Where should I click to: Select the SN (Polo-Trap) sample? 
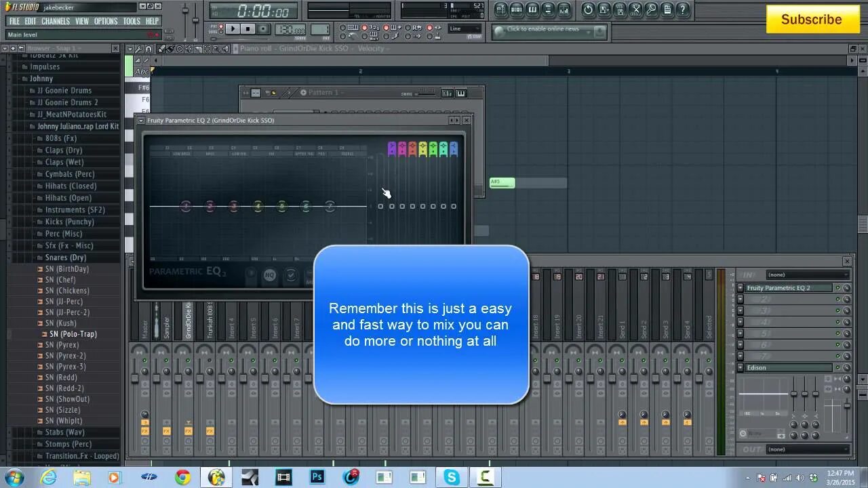point(73,334)
